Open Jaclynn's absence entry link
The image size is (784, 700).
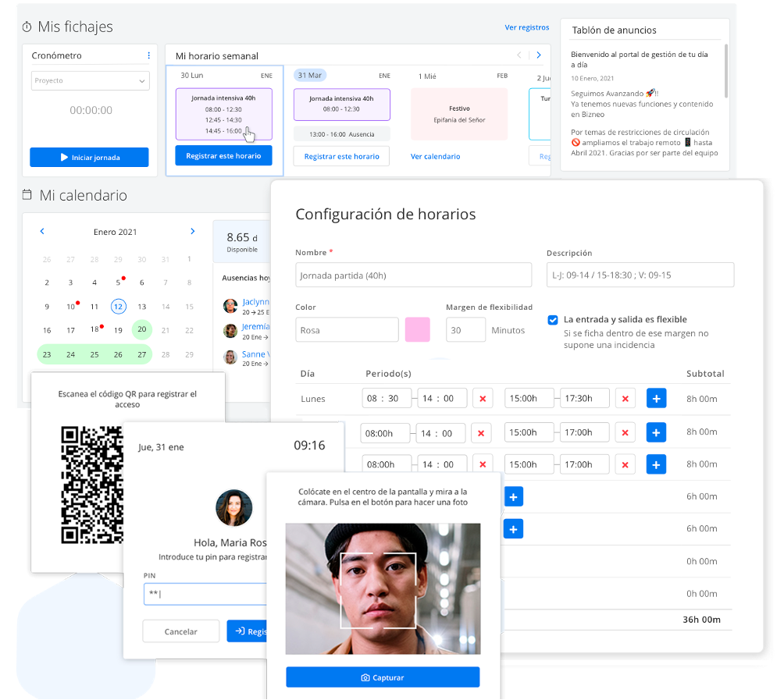(x=255, y=302)
